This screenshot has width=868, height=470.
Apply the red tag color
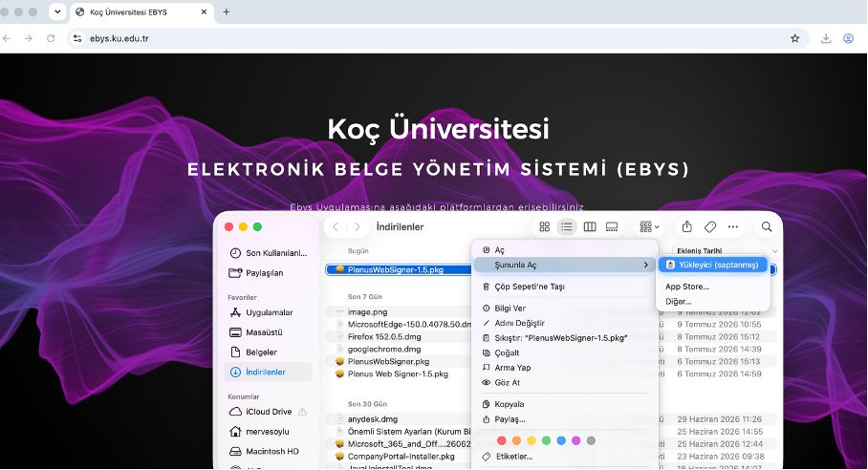click(502, 440)
